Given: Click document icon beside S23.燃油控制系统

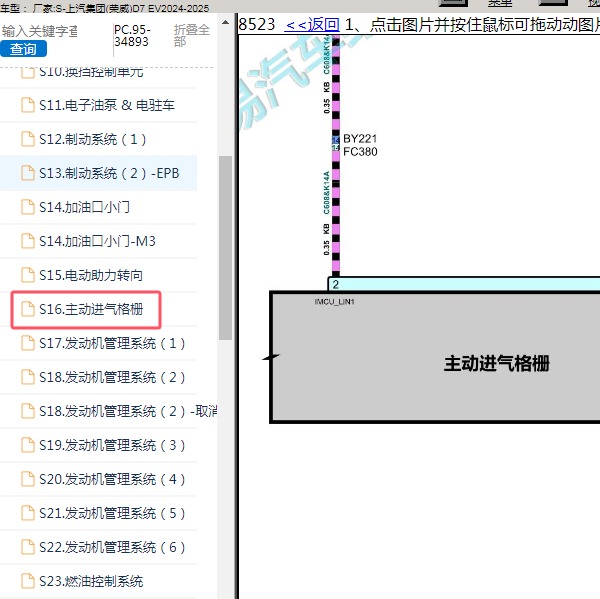Looking at the screenshot, I should (x=28, y=582).
